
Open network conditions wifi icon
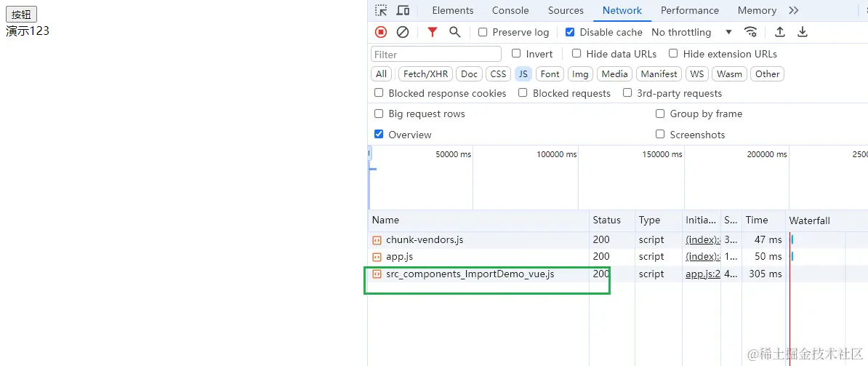coord(751,32)
